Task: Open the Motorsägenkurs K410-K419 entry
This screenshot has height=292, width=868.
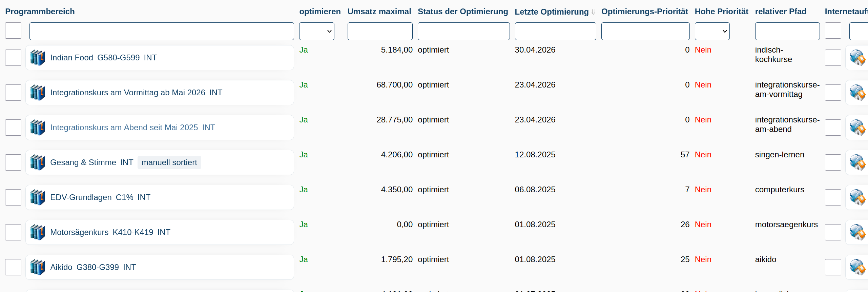Action: 110,232
